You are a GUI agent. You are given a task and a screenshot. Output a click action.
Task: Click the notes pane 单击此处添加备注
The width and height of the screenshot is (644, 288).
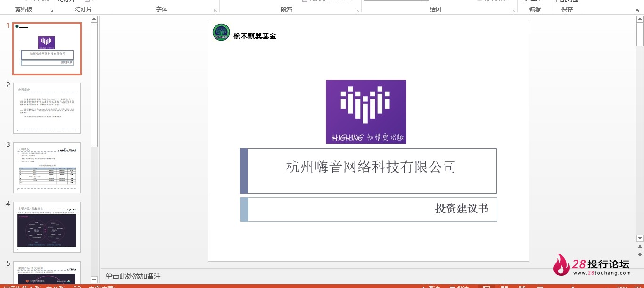(133, 276)
